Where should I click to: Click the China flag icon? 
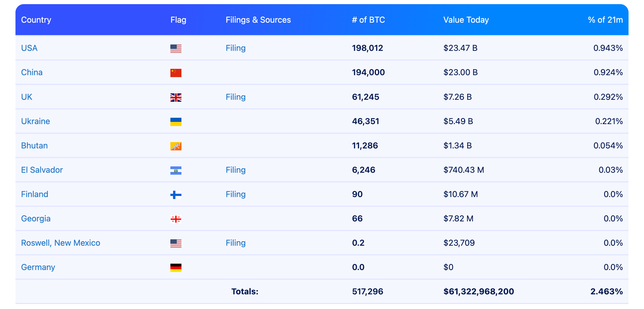click(x=176, y=73)
